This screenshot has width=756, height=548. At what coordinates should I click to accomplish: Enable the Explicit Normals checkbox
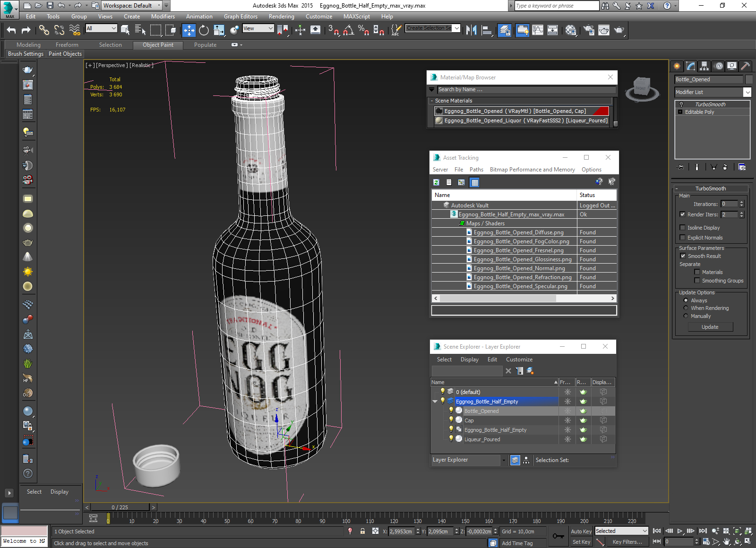click(x=682, y=238)
